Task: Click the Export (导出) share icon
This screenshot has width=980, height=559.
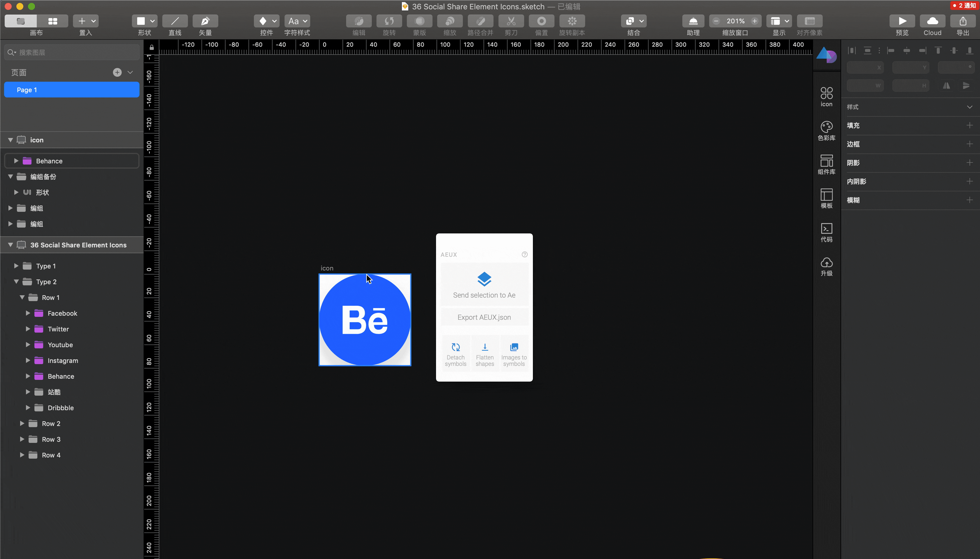Action: 963,21
